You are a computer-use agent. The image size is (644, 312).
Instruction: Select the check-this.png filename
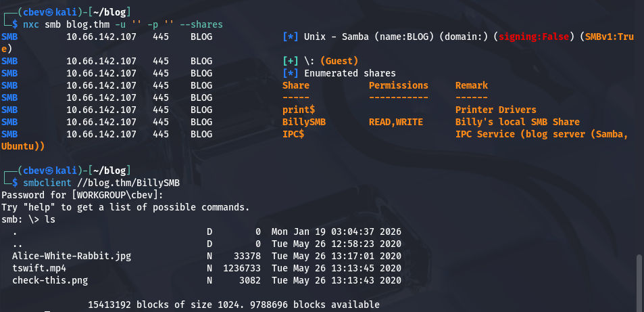(49, 280)
